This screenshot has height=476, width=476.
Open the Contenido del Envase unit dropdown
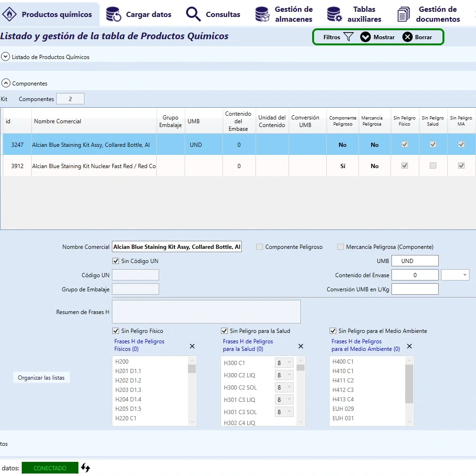coord(455,275)
